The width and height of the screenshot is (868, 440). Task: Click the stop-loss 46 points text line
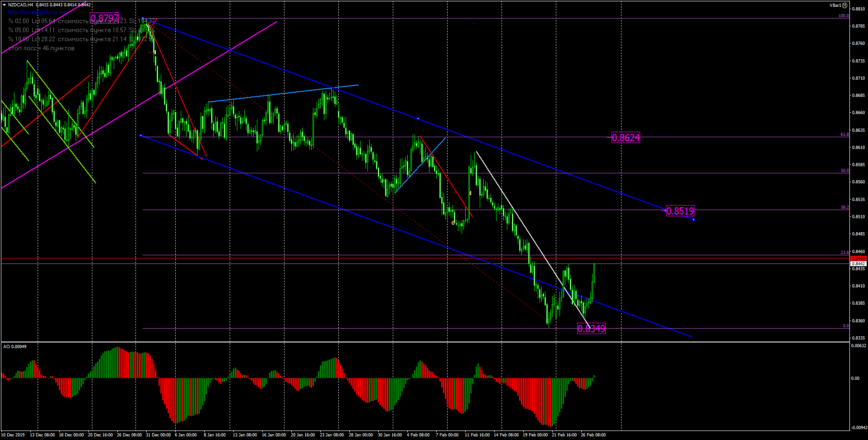click(41, 48)
